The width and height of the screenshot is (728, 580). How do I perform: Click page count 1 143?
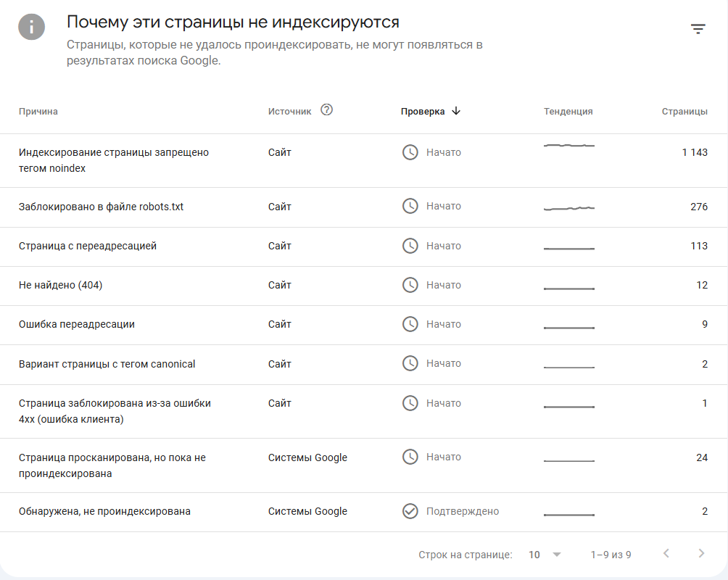click(695, 152)
